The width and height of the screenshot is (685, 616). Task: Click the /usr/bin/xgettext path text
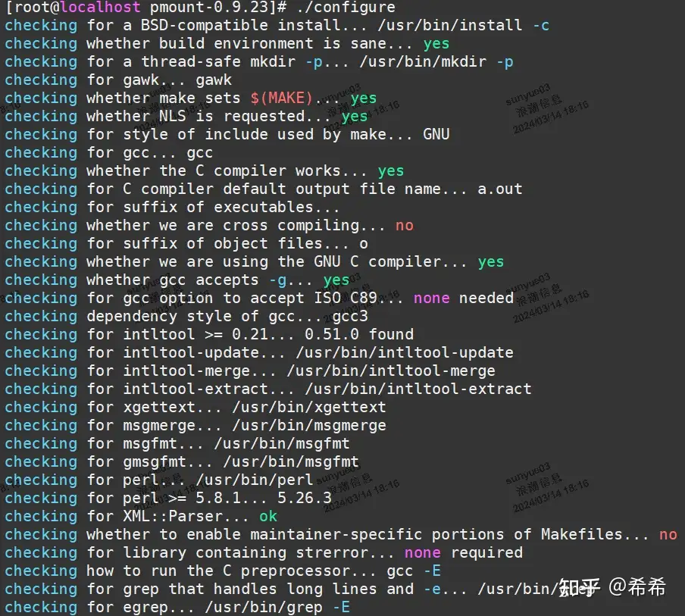point(309,407)
